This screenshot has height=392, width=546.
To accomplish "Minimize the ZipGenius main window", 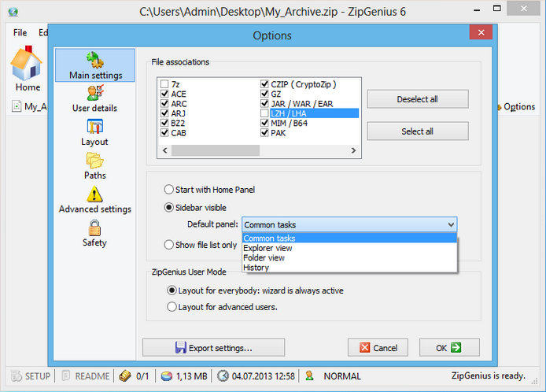I will tap(477, 10).
